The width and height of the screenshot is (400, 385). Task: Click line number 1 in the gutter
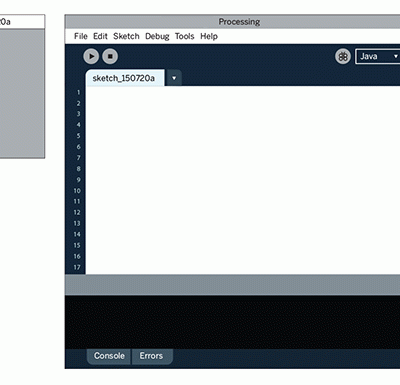tap(79, 92)
